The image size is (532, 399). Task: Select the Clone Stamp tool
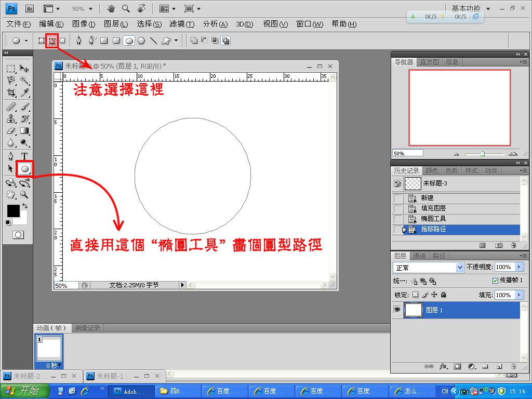click(x=11, y=119)
